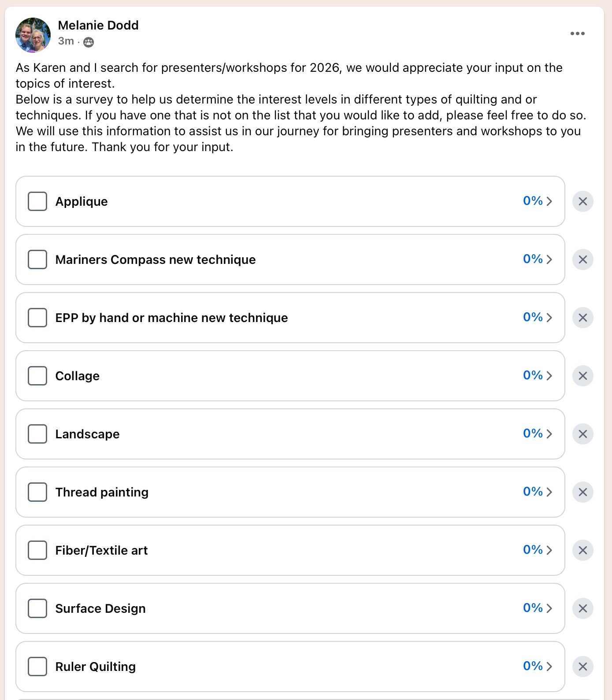Open the post options three-dot menu

coord(577,33)
